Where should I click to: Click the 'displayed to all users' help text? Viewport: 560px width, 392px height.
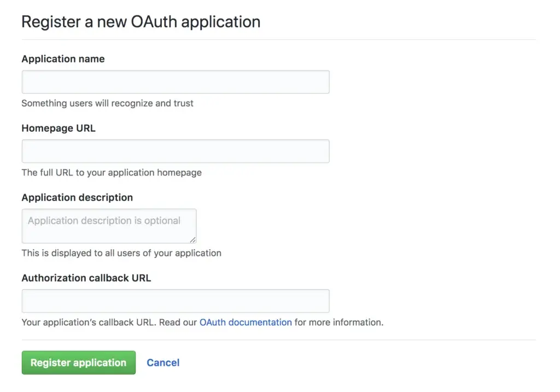coord(121,253)
